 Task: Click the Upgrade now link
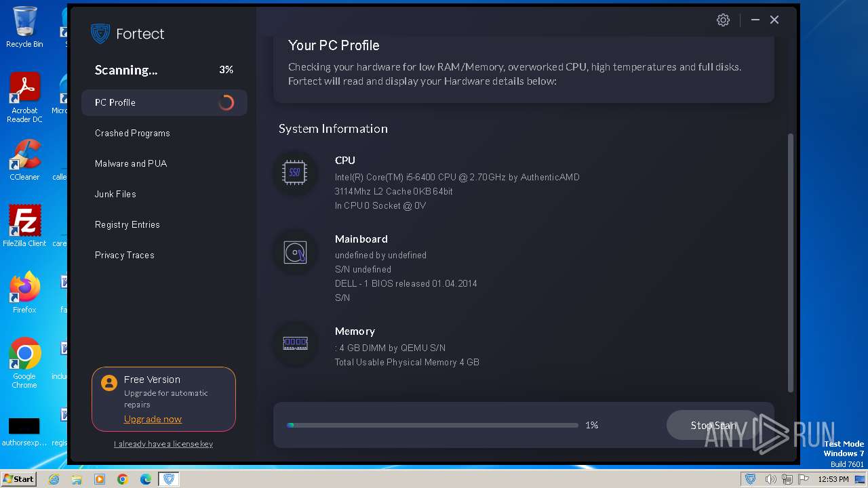153,419
